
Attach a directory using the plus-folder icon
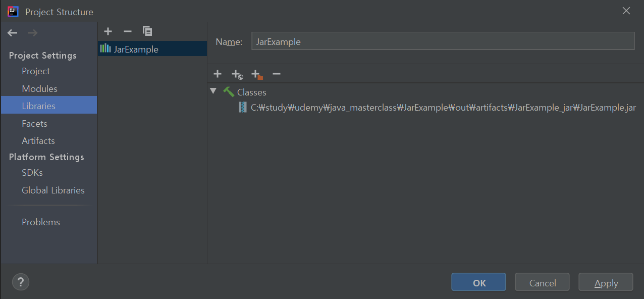[256, 74]
